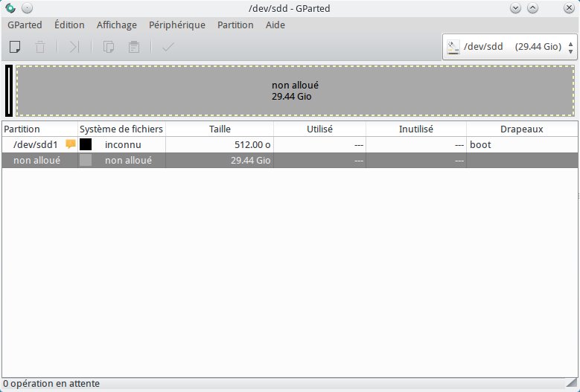Click the black filesystem color swatch for inconnu
Image resolution: width=580 pixels, height=392 pixels.
coord(86,144)
